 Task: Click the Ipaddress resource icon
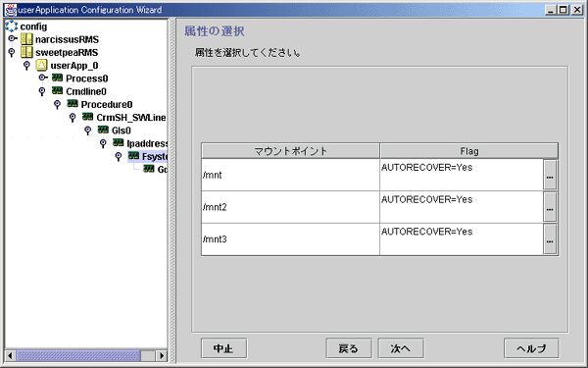pos(119,142)
